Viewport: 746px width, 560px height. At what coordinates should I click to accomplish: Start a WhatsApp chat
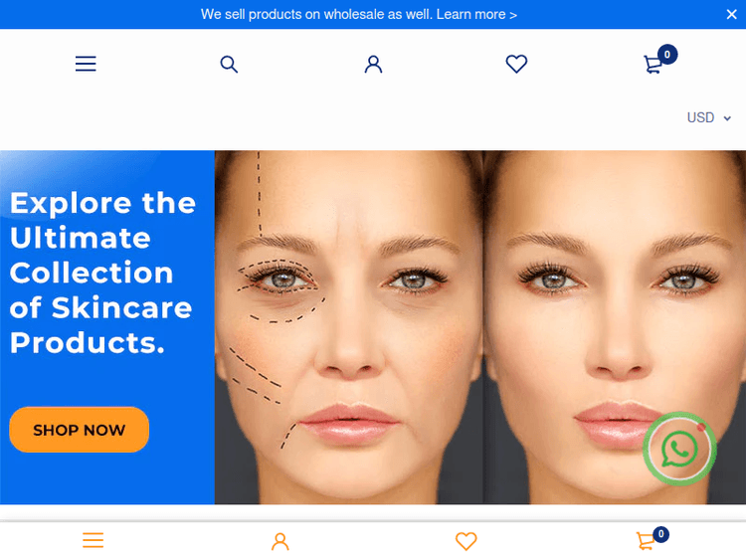(680, 449)
